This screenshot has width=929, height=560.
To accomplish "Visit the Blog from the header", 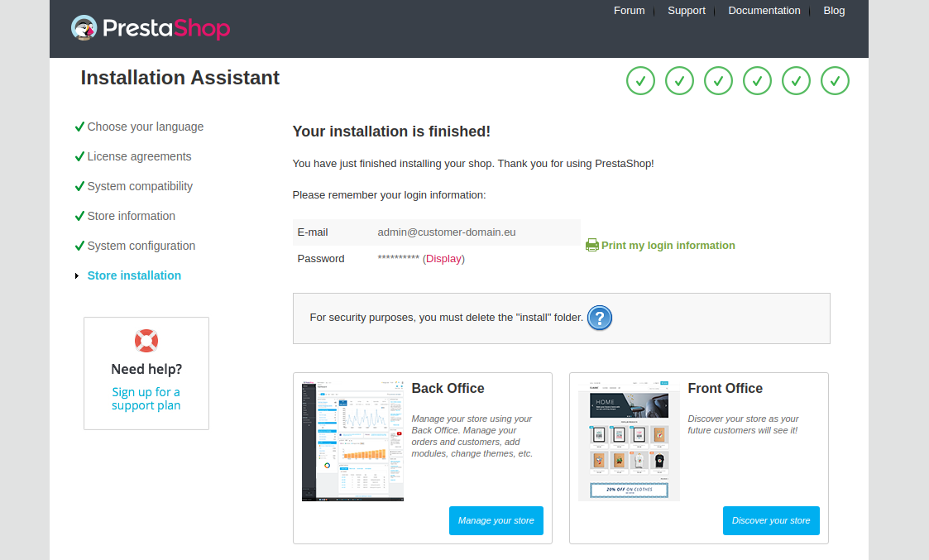I will (x=834, y=11).
